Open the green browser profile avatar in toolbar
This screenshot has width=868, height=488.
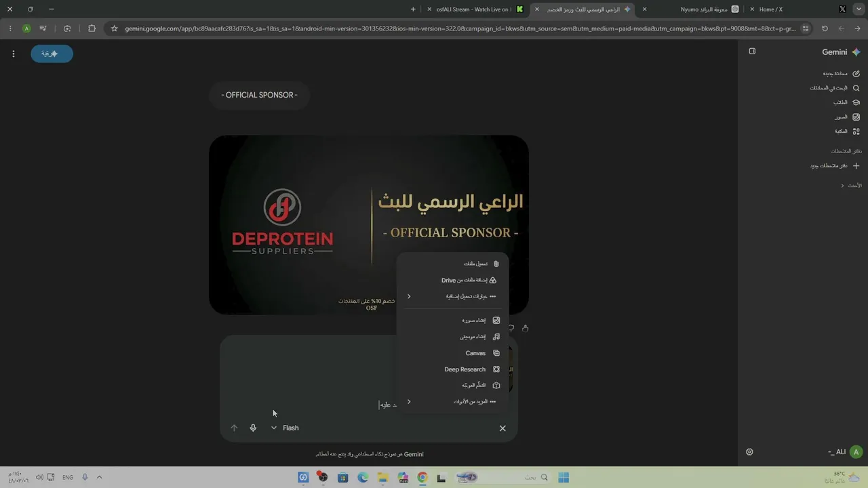[26, 28]
